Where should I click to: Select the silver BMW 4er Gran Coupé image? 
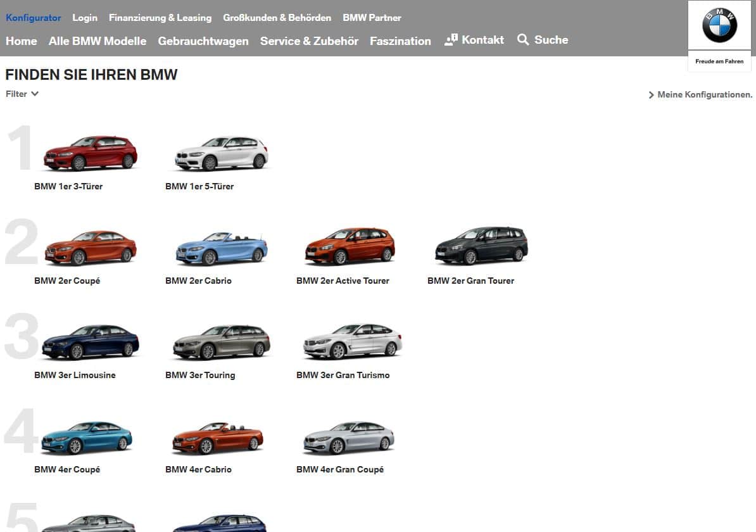click(x=349, y=438)
